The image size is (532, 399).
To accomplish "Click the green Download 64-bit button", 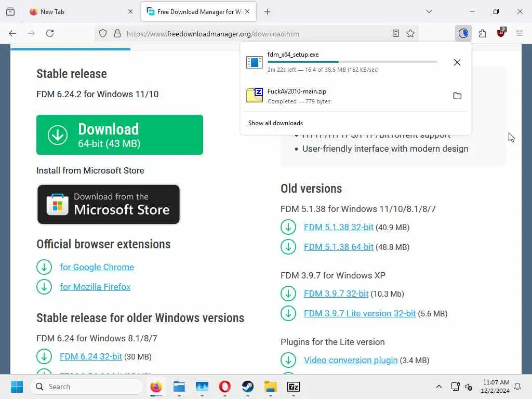I will [x=120, y=135].
